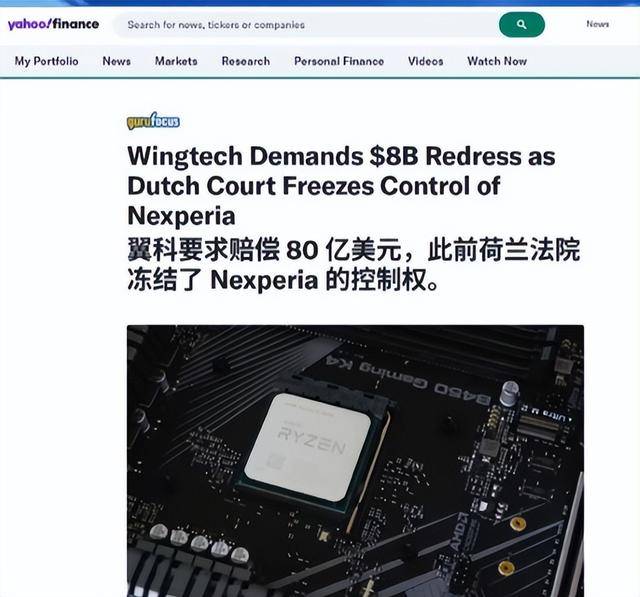The height and width of the screenshot is (597, 640).
Task: Open Personal Finance in navigation
Action: [339, 61]
